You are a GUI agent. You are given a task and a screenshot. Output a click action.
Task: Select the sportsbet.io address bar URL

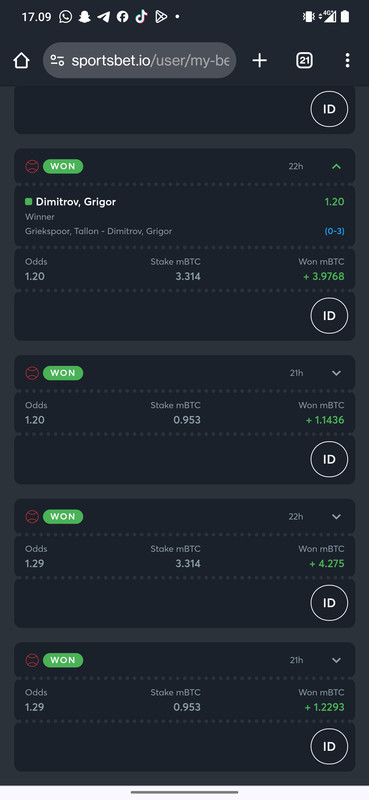coord(150,61)
